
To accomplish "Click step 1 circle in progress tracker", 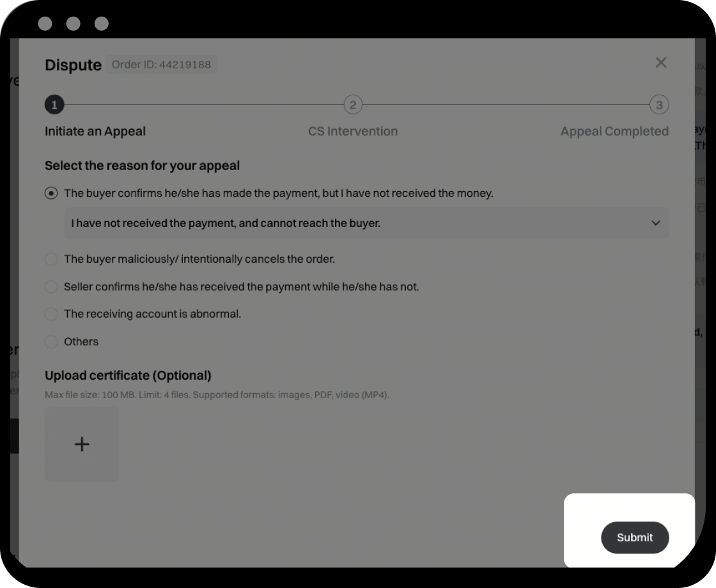I will pyautogui.click(x=54, y=105).
